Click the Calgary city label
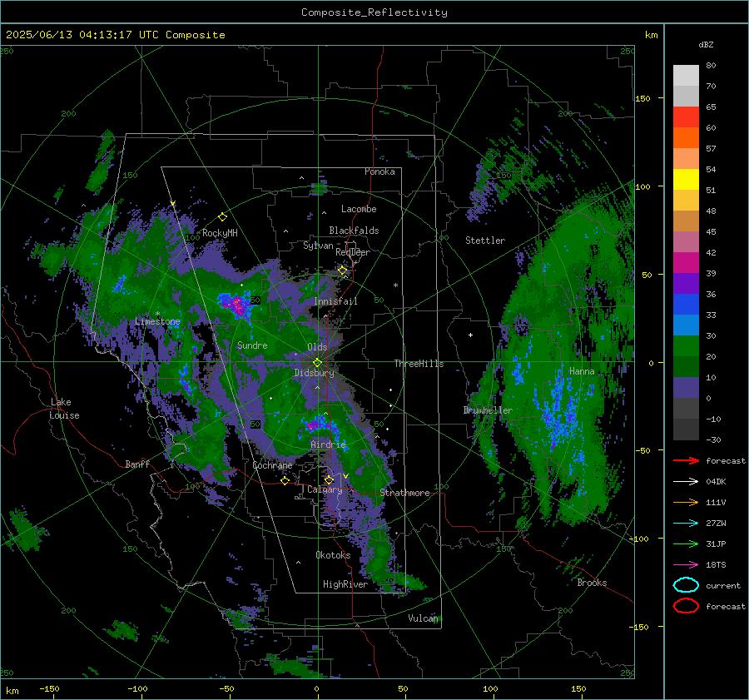This screenshot has height=700, width=749. 325,489
